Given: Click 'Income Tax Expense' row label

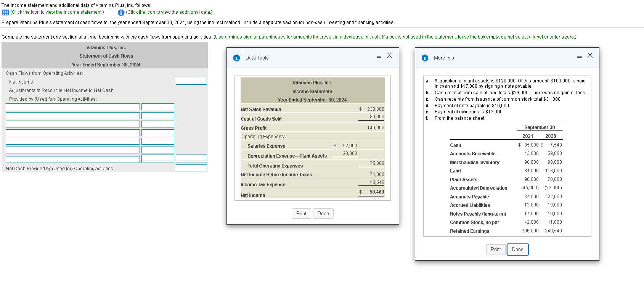Looking at the screenshot, I should tap(263, 185).
